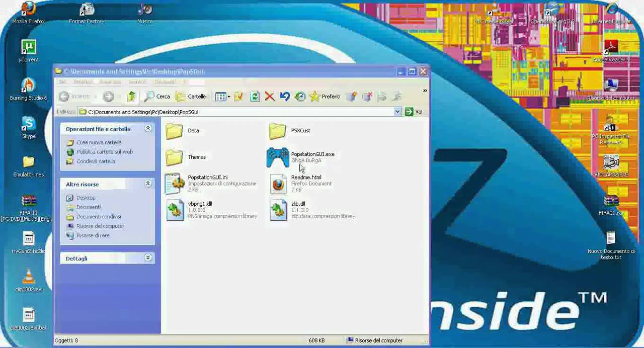Select PopstationGUI.ini settings file
This screenshot has height=348, width=644.
point(211,184)
